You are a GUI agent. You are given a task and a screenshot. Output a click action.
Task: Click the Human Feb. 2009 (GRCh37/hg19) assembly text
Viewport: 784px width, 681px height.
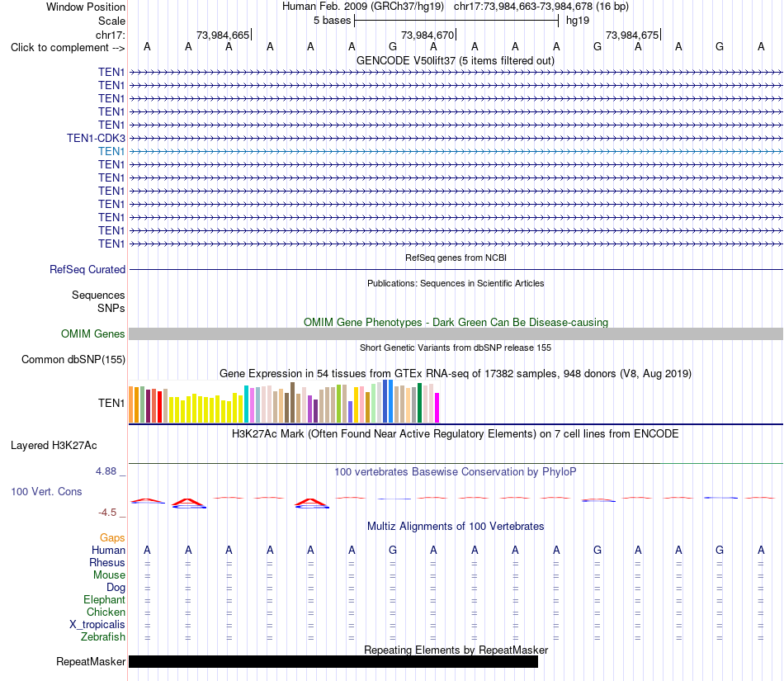pos(363,7)
